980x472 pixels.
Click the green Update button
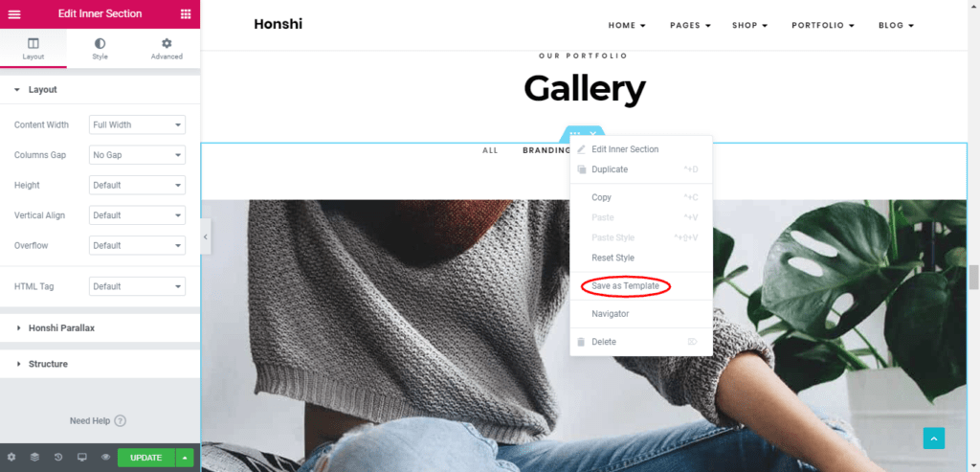(x=146, y=458)
